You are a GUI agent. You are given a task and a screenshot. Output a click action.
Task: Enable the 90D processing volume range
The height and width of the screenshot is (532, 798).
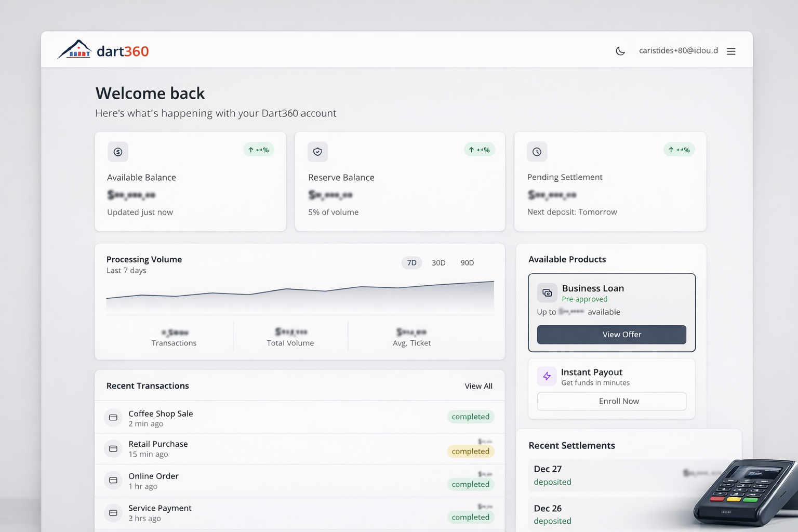click(467, 262)
